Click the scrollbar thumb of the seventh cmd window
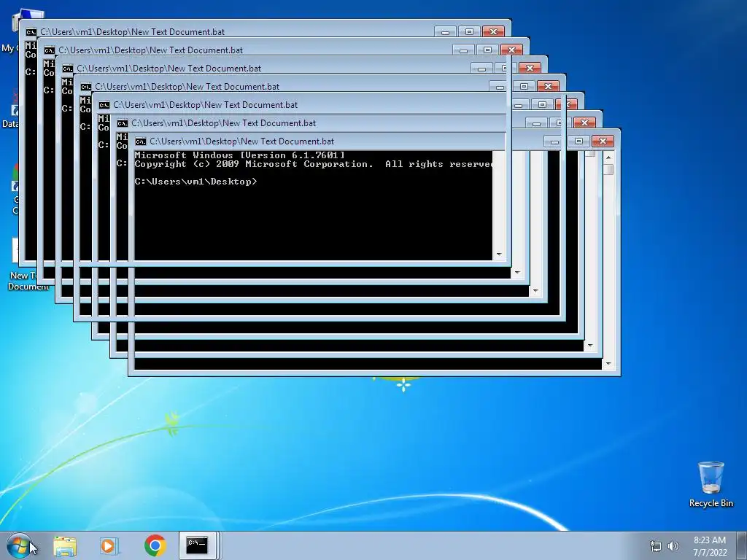 point(608,169)
